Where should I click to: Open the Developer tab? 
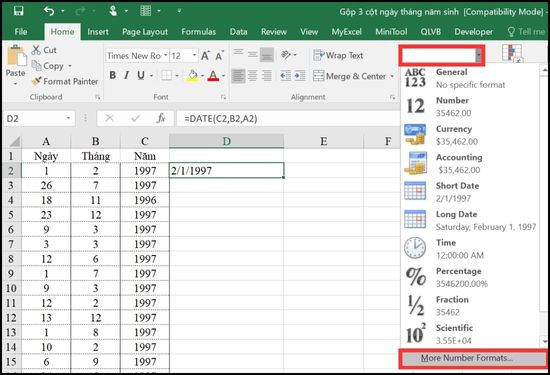(x=474, y=32)
